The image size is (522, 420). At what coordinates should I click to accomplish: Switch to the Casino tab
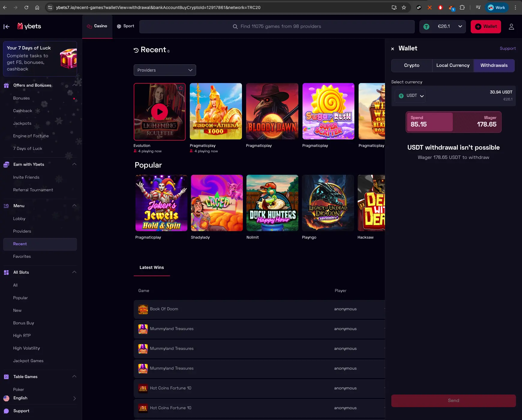point(97,26)
